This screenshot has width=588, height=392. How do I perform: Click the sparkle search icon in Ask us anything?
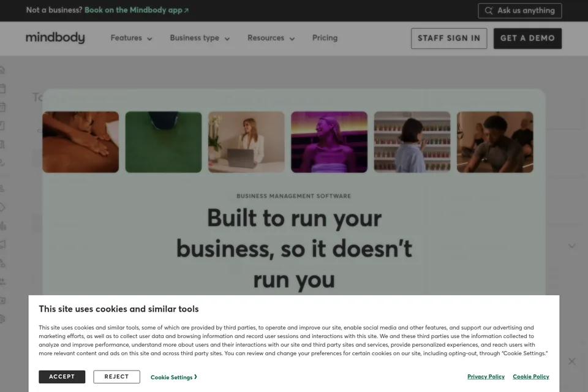(x=489, y=10)
